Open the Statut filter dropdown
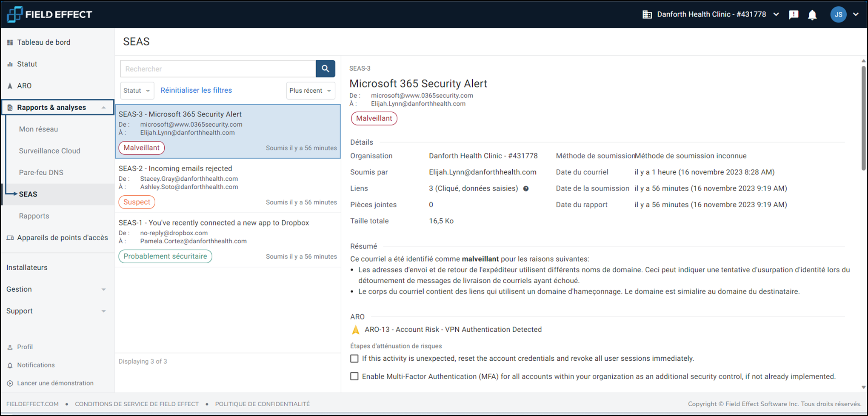 [137, 91]
